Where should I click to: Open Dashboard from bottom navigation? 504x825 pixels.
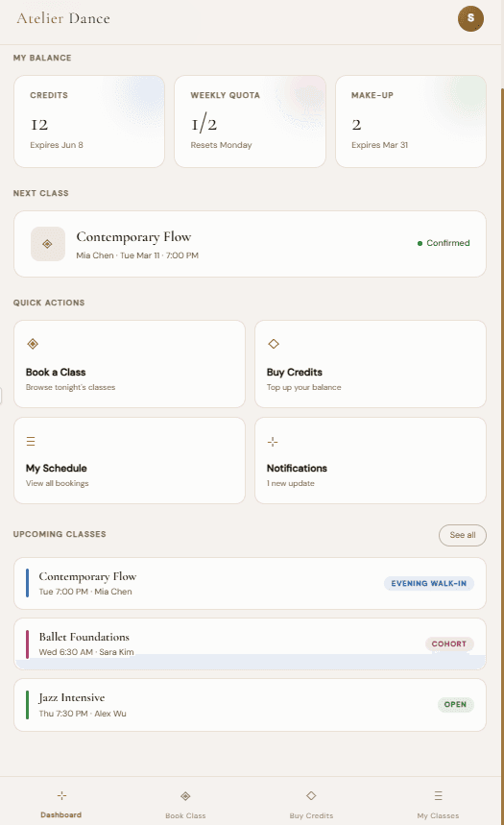click(61, 804)
